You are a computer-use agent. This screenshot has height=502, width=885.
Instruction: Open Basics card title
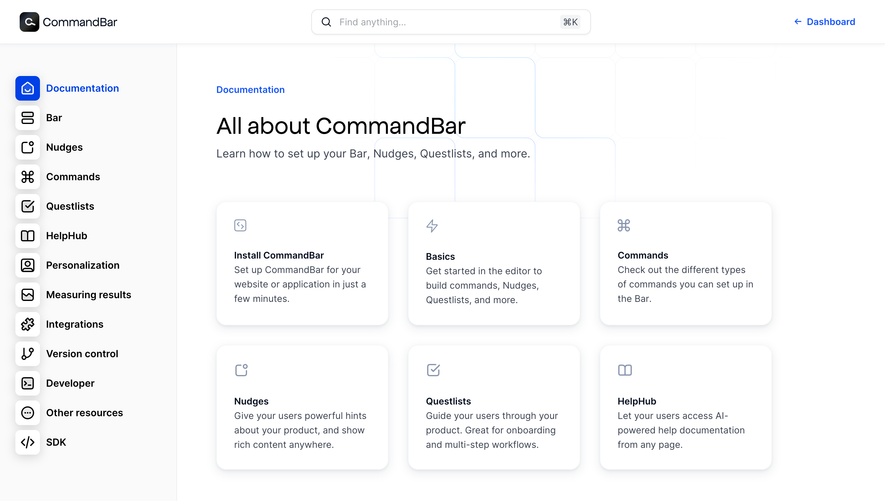point(440,256)
